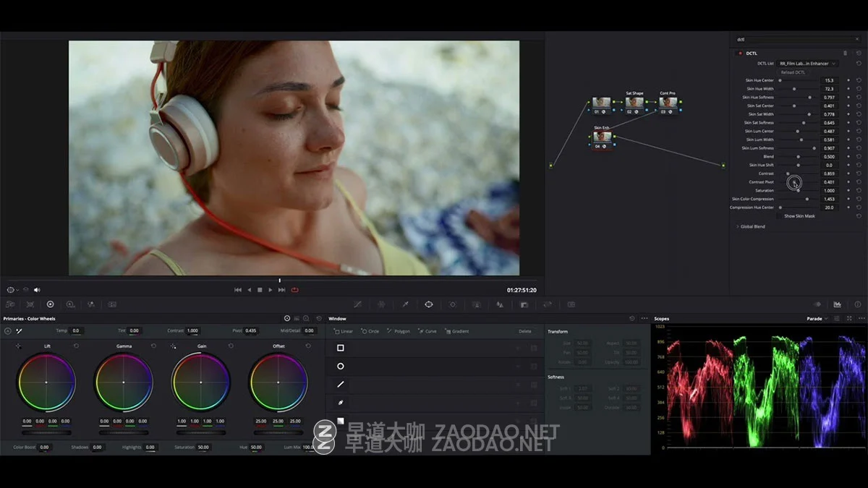Click the loop playback icon
The height and width of the screenshot is (488, 868).
pos(294,290)
